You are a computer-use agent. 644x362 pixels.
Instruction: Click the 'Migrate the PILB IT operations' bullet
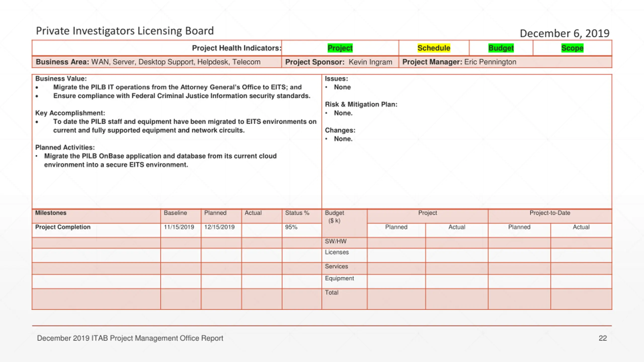click(177, 87)
